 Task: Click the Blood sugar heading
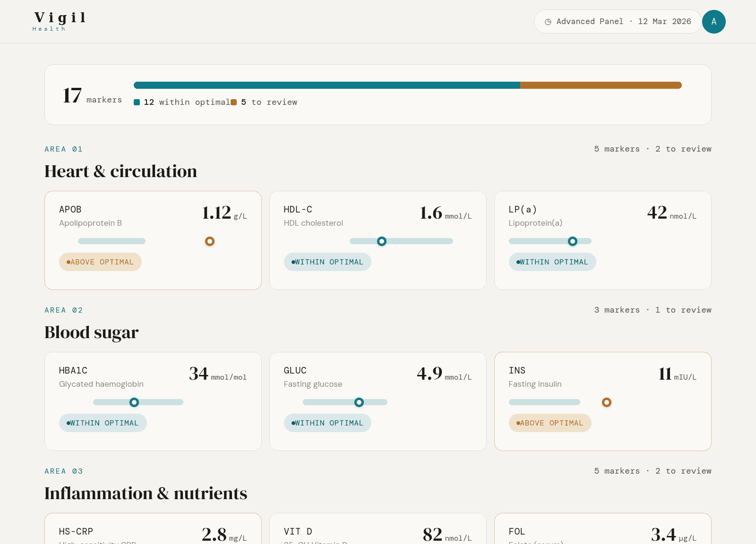point(92,332)
